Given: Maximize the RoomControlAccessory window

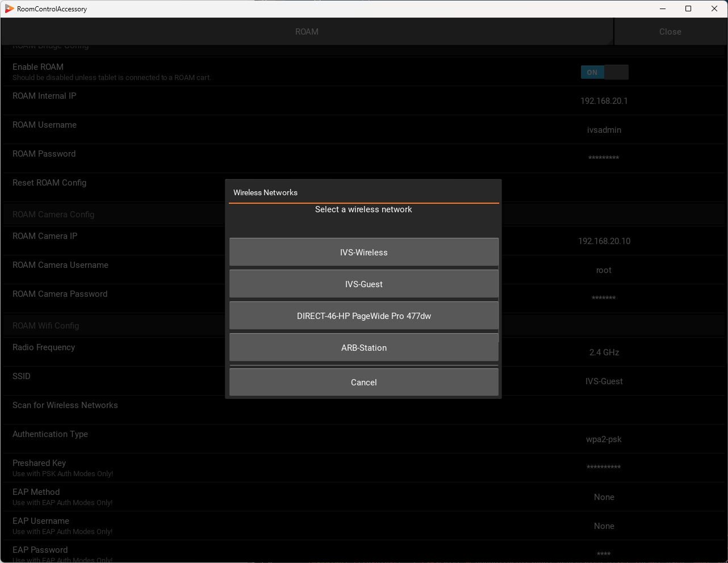Looking at the screenshot, I should 688,9.
